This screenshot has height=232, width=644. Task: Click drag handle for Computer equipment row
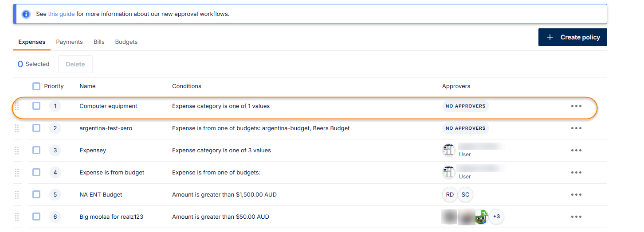[x=17, y=106]
